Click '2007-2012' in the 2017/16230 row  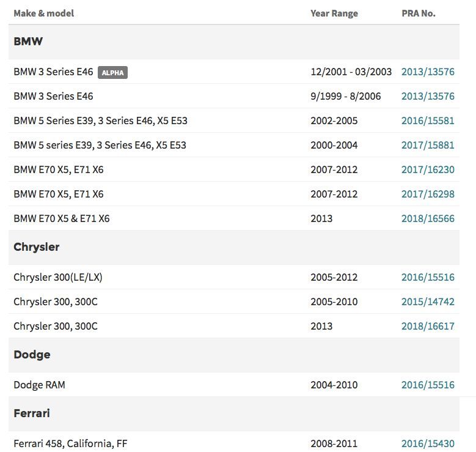(334, 169)
